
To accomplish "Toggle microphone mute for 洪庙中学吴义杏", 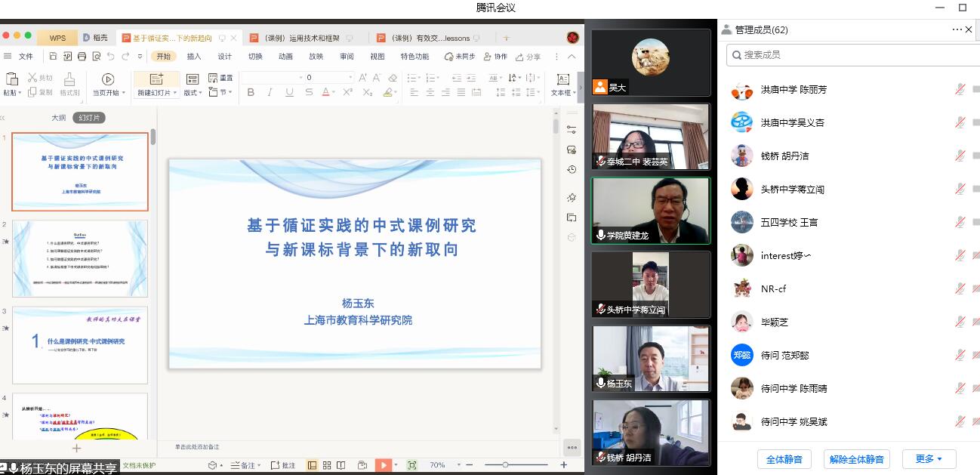I will pos(960,122).
